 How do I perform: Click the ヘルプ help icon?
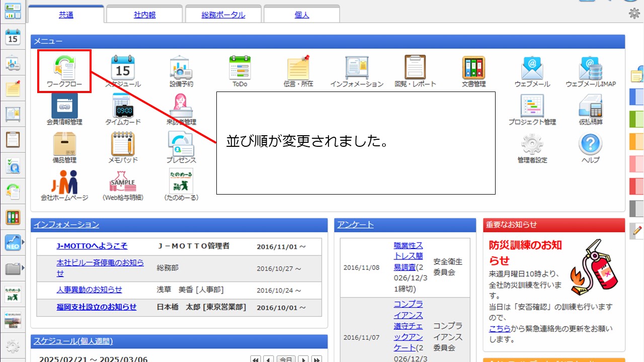(x=590, y=147)
